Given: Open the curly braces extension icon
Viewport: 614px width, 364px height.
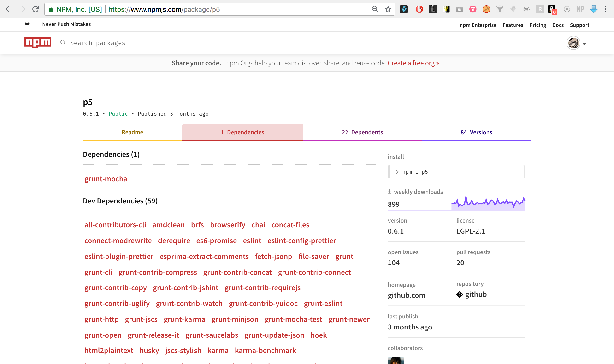Looking at the screenshot, I should pos(526,9).
